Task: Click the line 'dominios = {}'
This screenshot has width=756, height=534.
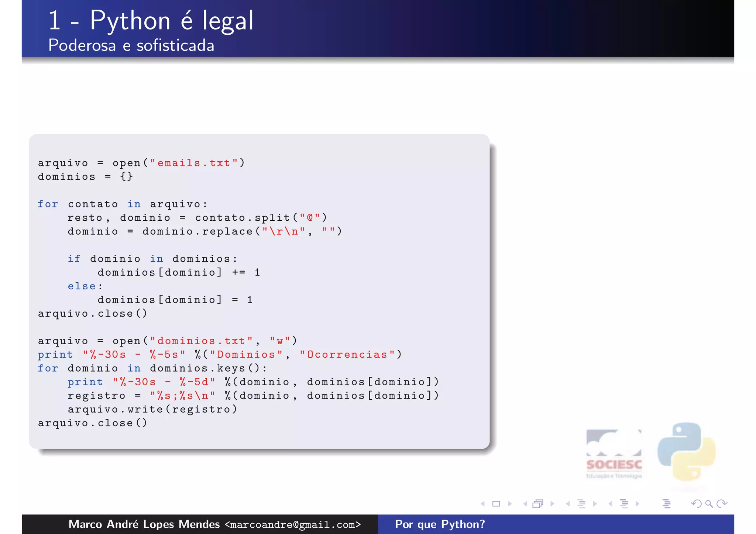Action: coord(85,176)
